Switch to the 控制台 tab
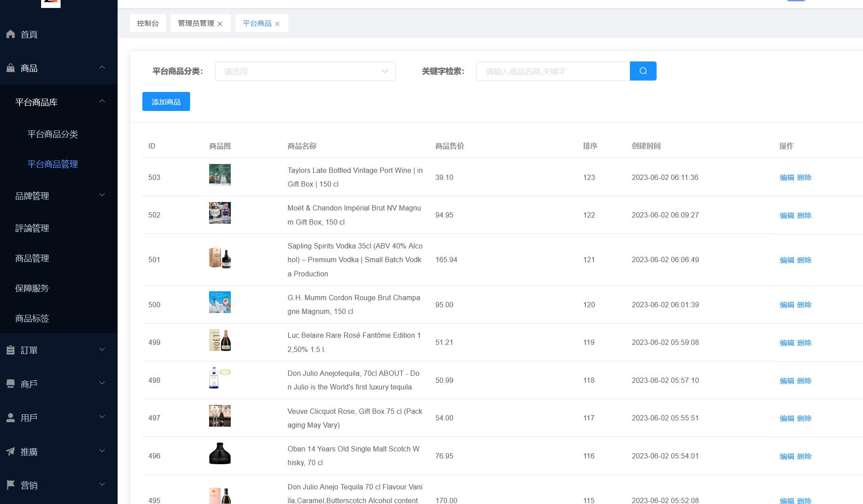 click(x=148, y=23)
